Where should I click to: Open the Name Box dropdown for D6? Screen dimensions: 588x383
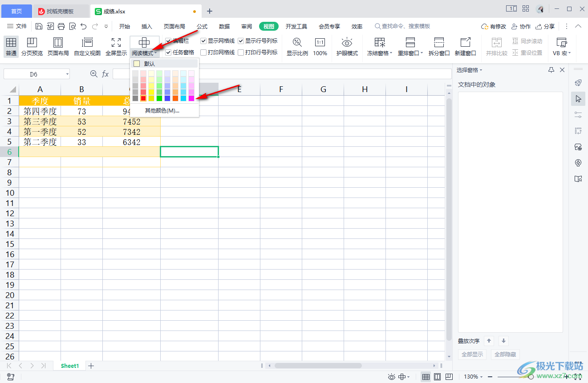click(x=67, y=74)
